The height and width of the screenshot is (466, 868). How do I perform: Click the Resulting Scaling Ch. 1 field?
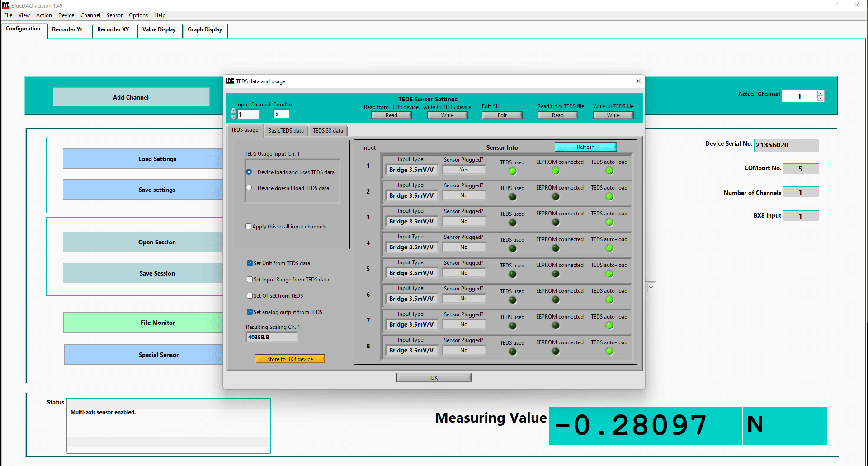[x=272, y=337]
